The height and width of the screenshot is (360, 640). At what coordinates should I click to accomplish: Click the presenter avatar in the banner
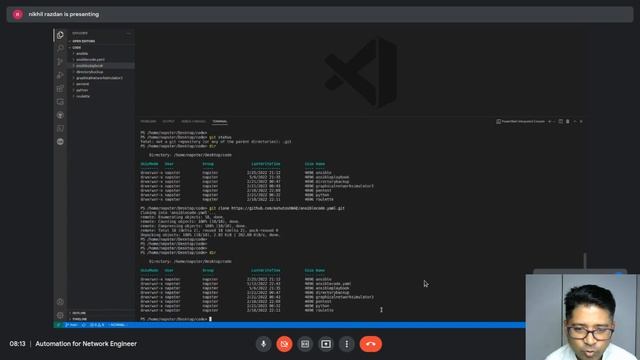pyautogui.click(x=18, y=14)
